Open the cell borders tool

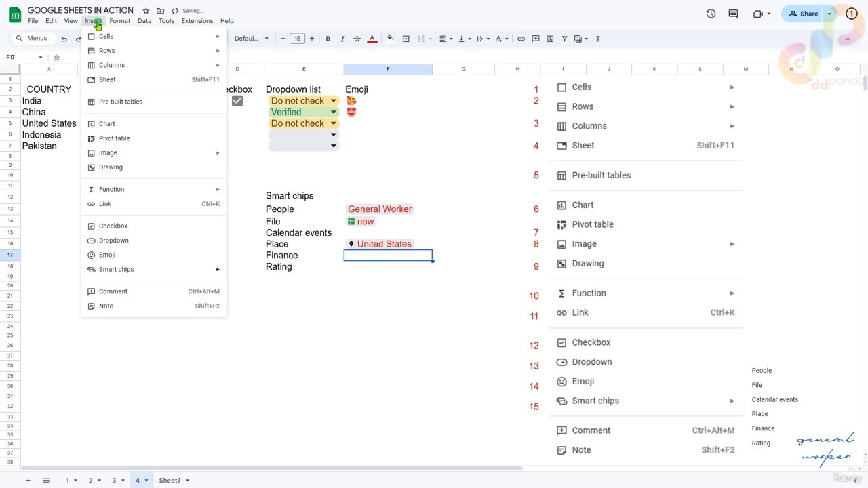[x=406, y=39]
